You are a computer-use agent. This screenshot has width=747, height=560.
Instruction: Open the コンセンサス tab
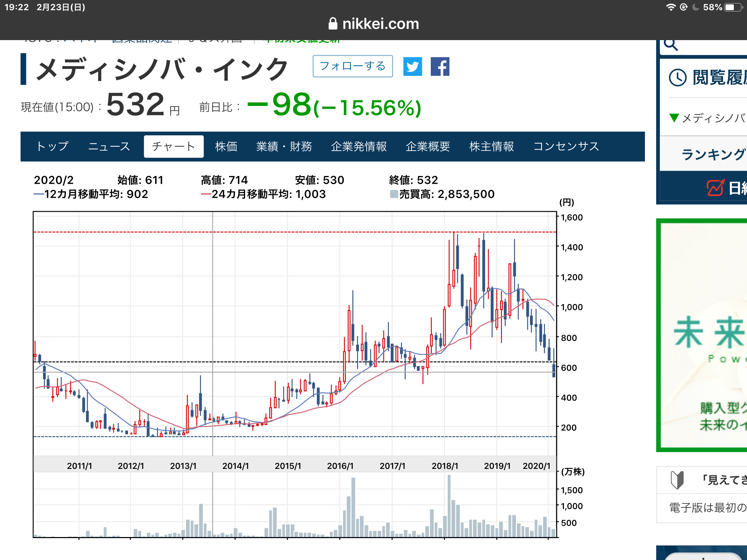coord(566,147)
